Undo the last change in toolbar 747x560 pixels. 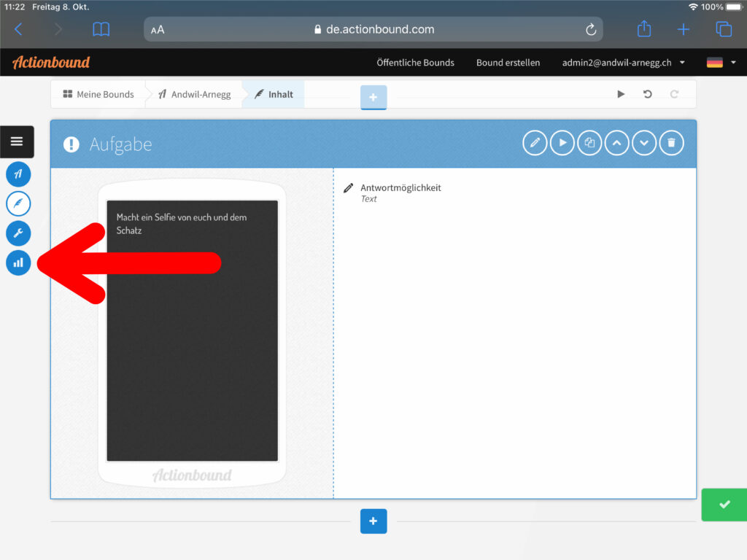(647, 94)
